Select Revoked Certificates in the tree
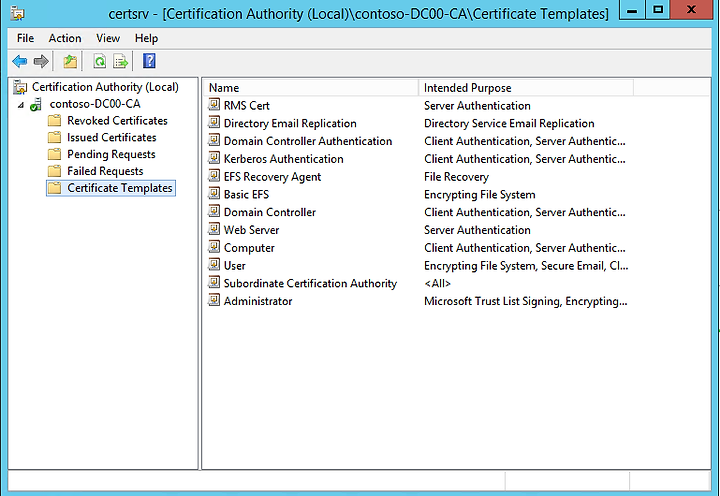The image size is (720, 496). point(118,121)
